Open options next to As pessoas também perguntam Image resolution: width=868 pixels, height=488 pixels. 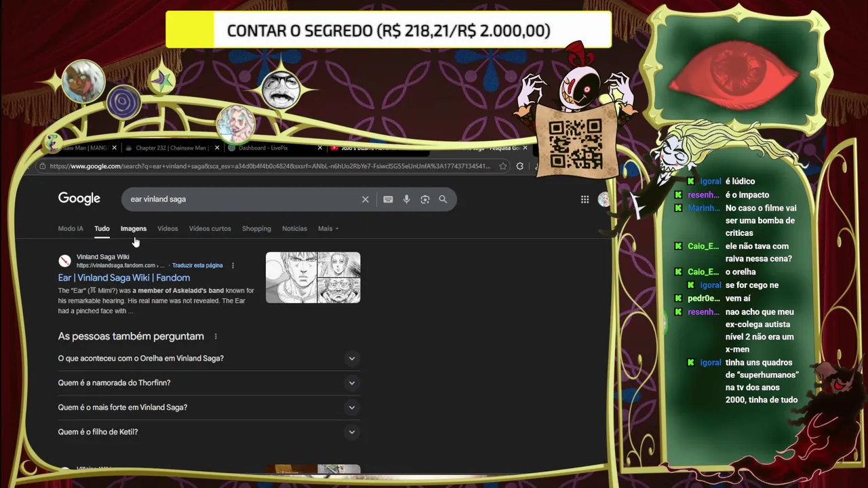point(216,336)
